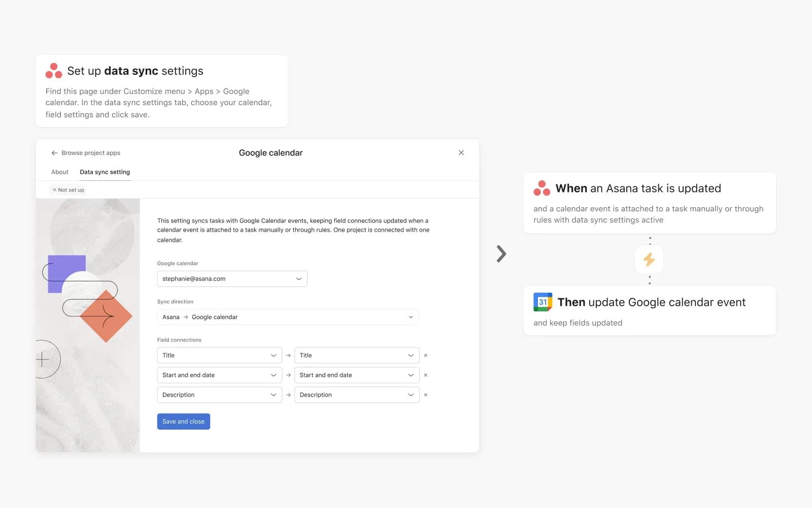Viewport: 812px width, 508px height.
Task: Close the Google calendar dialog
Action: coord(461,153)
